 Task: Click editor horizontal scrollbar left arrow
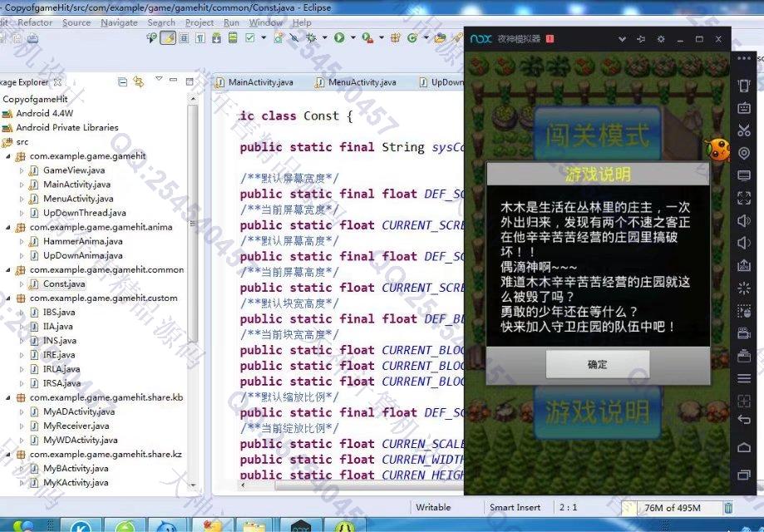pyautogui.click(x=243, y=485)
